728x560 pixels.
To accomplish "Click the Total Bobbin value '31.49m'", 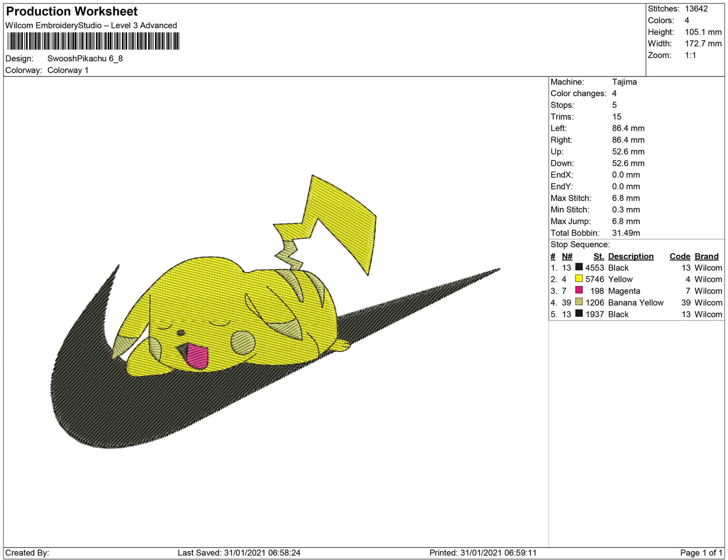I will (626, 233).
